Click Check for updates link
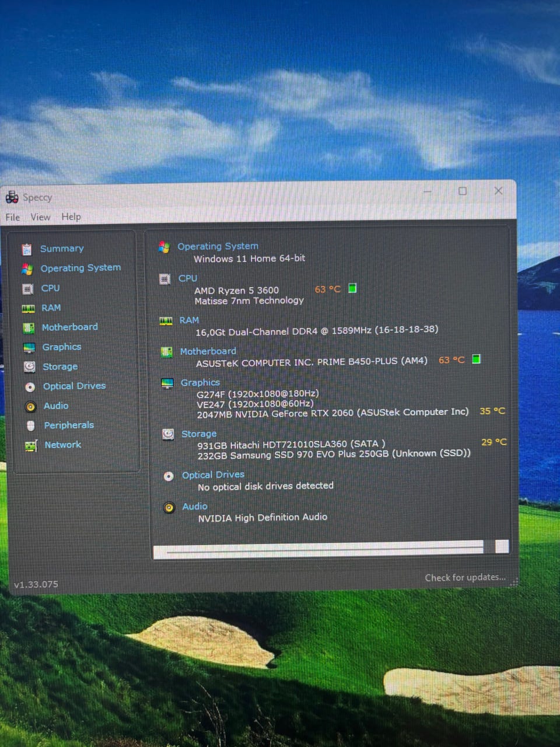 coord(465,578)
